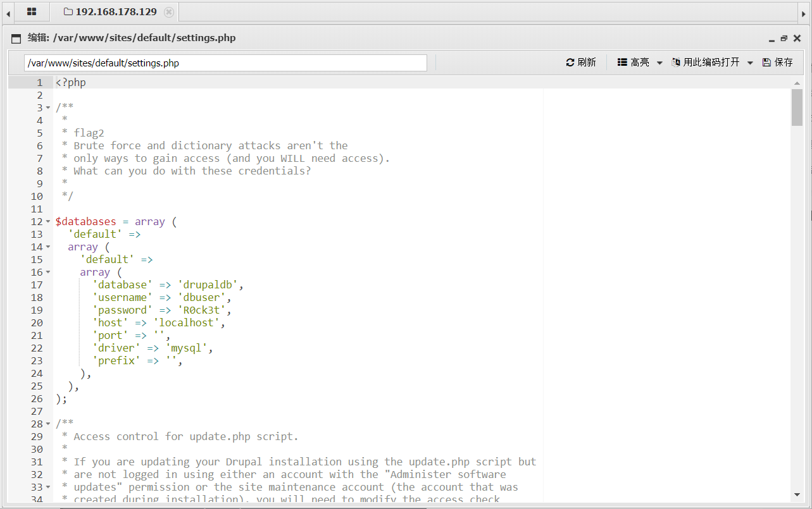Maximize the settings.php editor panel
The height and width of the screenshot is (509, 812).
tap(784, 38)
